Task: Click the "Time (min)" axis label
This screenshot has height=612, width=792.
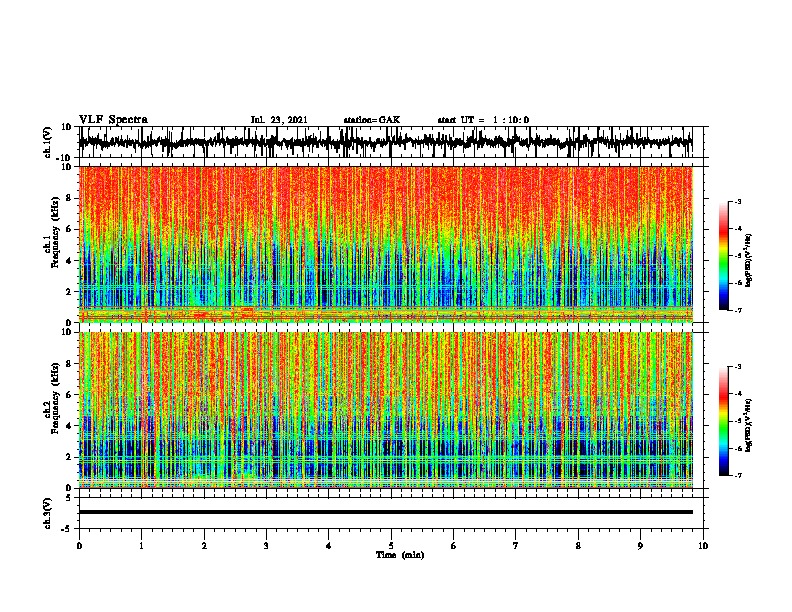Action: (x=400, y=555)
